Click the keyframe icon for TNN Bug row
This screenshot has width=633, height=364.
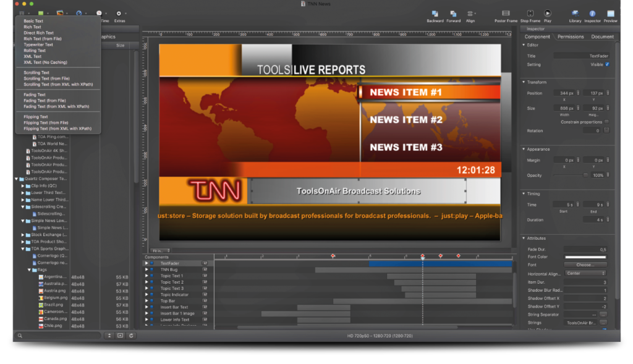pos(205,269)
